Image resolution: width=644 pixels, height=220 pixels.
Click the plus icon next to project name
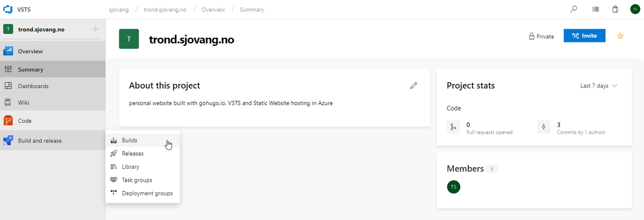(96, 29)
